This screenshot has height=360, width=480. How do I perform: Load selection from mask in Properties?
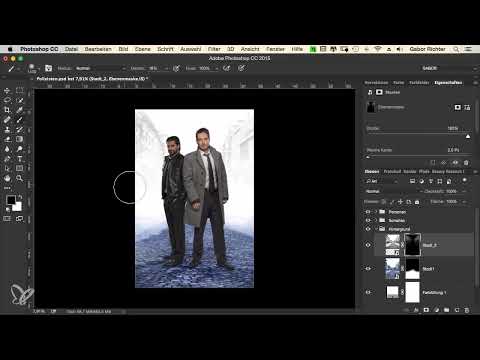pos(433,163)
